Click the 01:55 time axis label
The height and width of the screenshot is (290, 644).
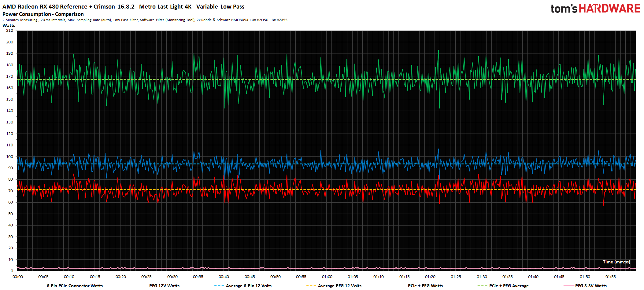611,277
